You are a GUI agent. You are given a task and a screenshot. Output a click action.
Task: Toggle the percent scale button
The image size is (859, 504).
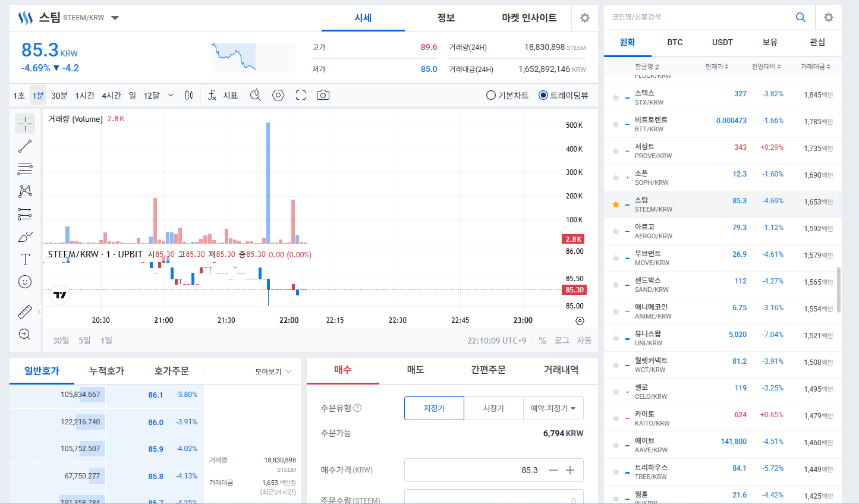[543, 341]
